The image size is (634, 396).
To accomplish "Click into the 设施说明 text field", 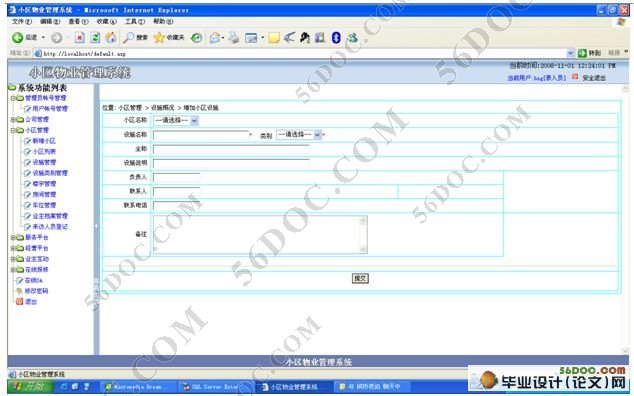I will coord(231,163).
